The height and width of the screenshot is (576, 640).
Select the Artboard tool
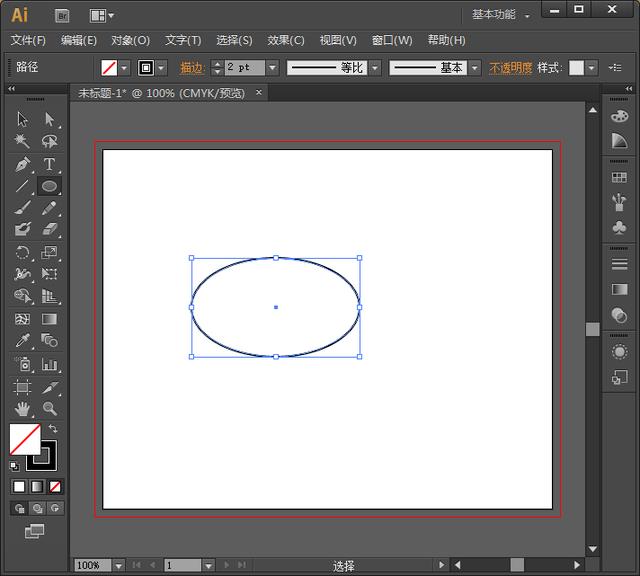tap(22, 387)
